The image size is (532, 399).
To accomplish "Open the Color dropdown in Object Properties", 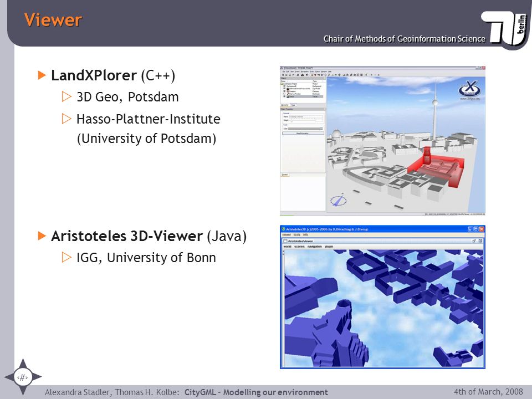I will (321, 129).
